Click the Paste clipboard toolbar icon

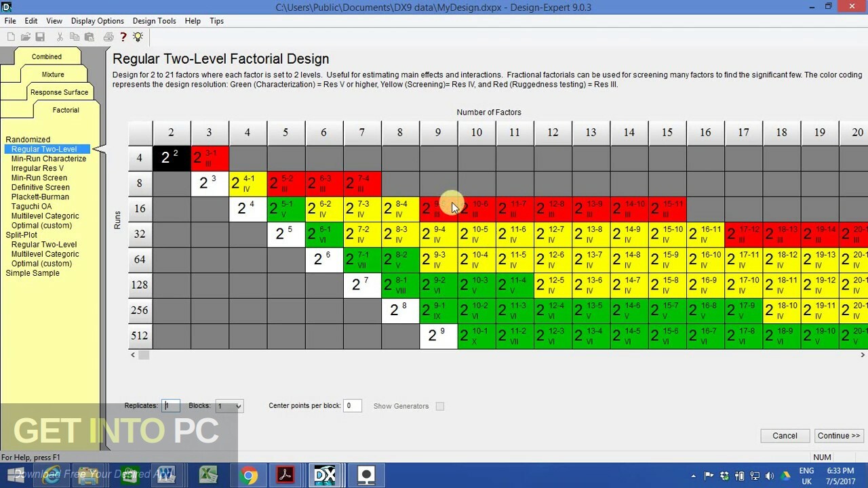[89, 37]
